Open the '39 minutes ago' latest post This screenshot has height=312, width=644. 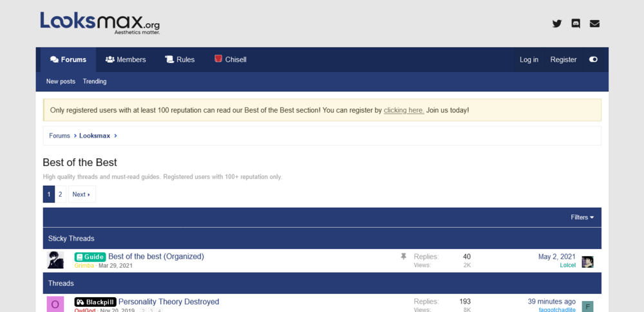tap(552, 302)
